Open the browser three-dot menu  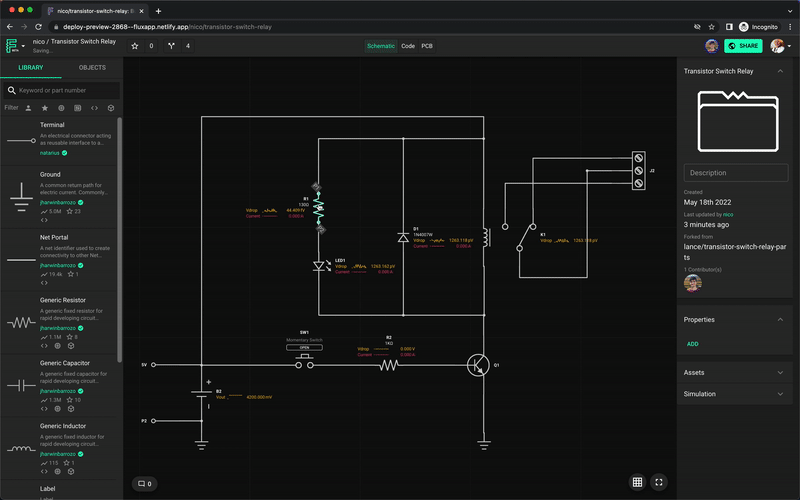(x=790, y=27)
